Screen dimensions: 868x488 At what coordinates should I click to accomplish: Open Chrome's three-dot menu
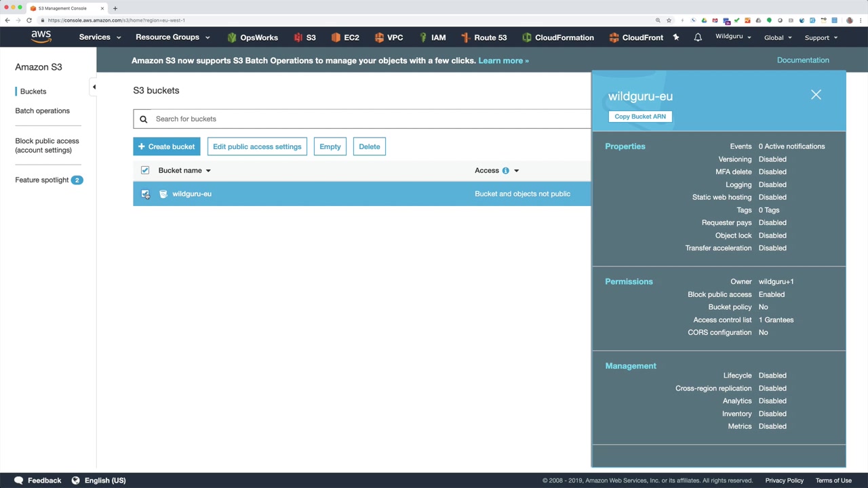(861, 20)
